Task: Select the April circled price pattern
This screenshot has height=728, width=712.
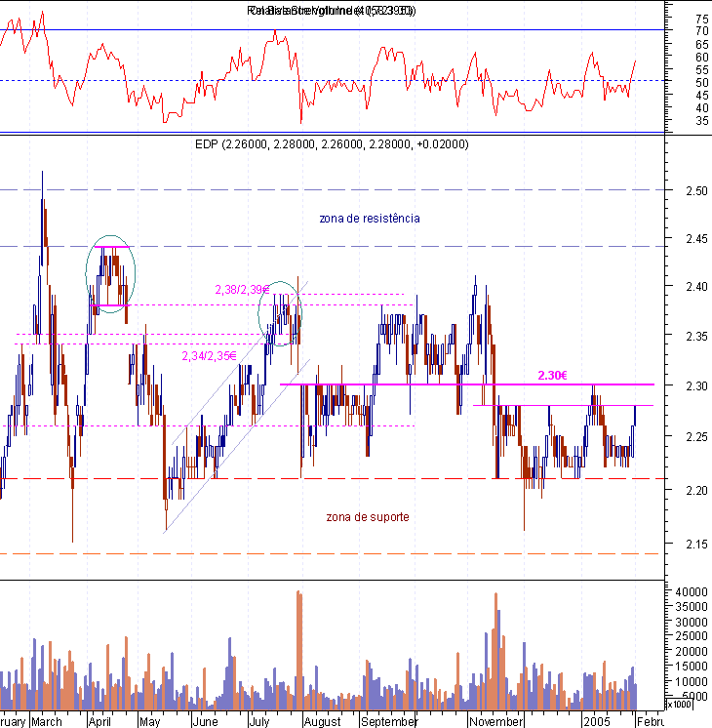Action: click(x=110, y=274)
